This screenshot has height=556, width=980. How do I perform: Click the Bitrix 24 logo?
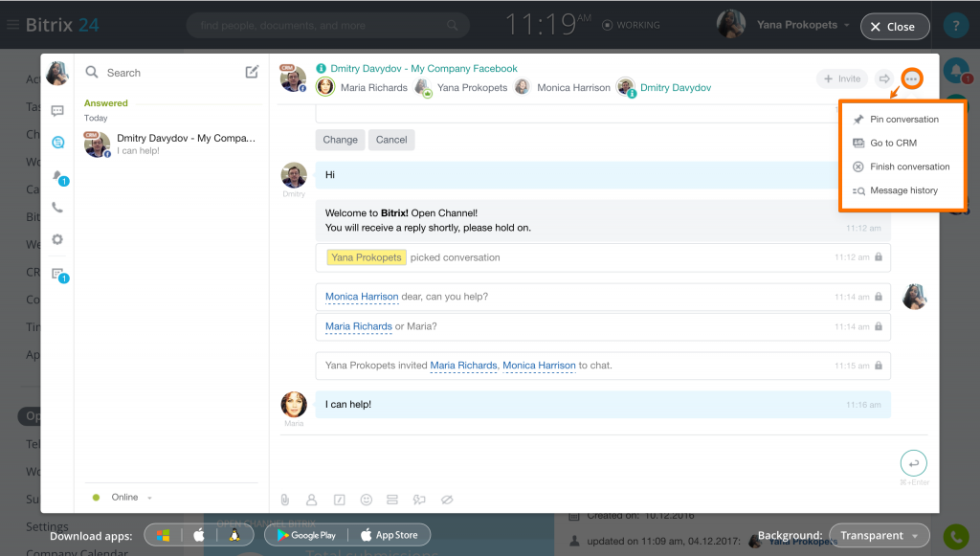pos(62,25)
